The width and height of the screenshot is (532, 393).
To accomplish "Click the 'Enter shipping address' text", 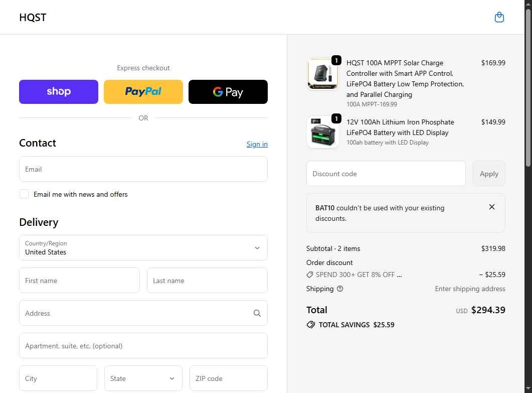I will [470, 289].
